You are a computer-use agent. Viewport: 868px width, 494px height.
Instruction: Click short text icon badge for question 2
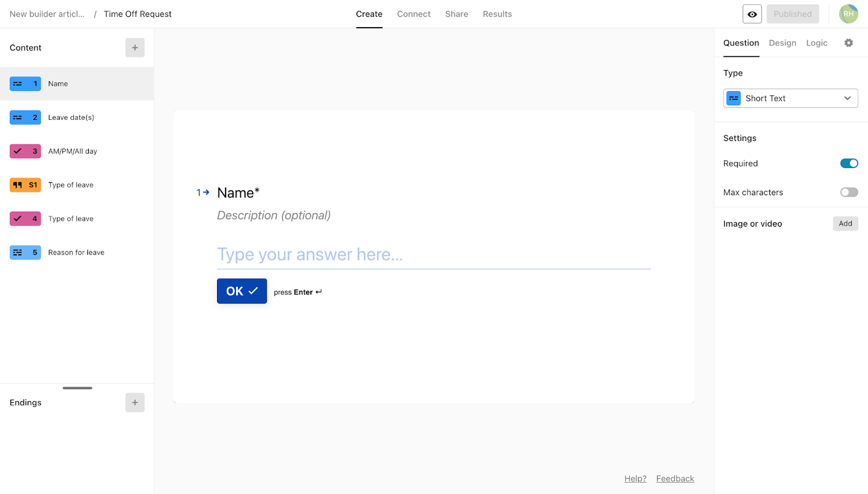pyautogui.click(x=25, y=117)
